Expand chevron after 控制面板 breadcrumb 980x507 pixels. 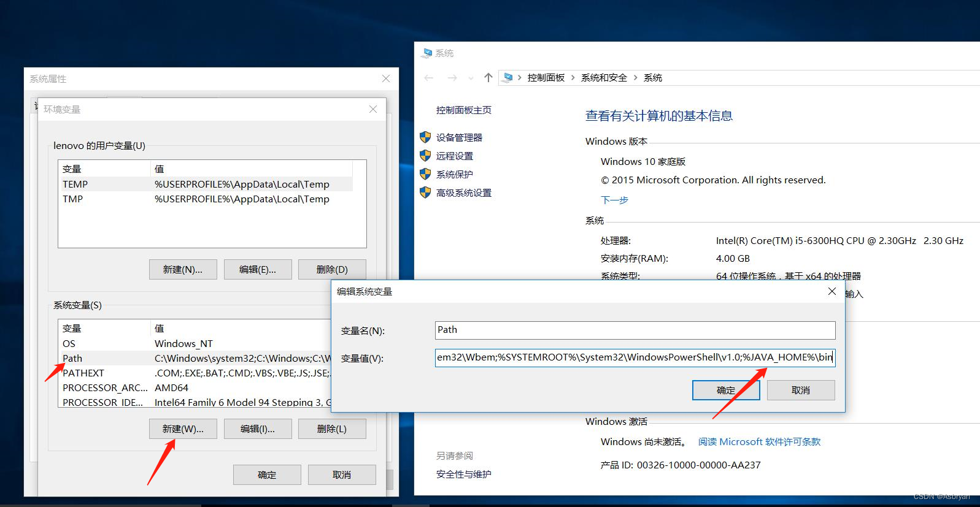point(573,78)
